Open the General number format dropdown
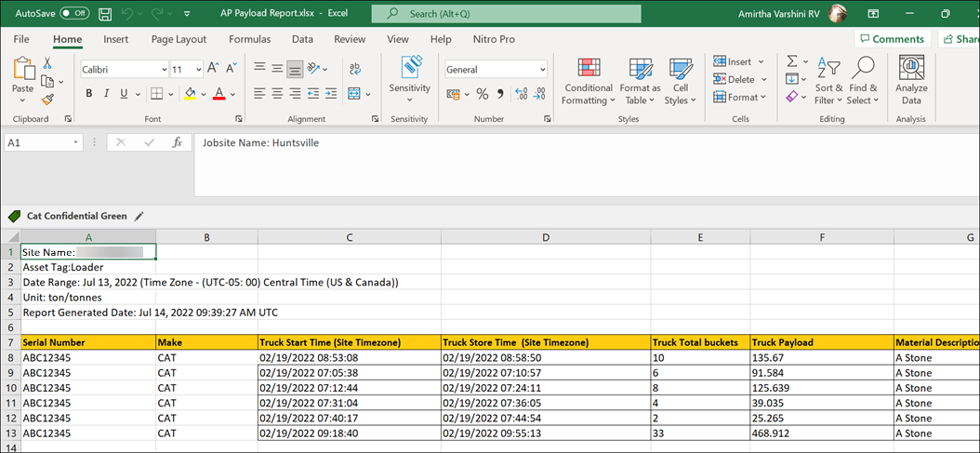Image resolution: width=980 pixels, height=453 pixels. tap(542, 70)
